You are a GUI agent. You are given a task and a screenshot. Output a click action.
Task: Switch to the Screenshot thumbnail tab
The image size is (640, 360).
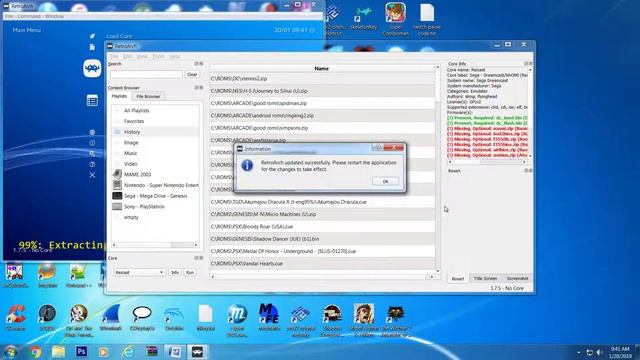click(x=517, y=278)
